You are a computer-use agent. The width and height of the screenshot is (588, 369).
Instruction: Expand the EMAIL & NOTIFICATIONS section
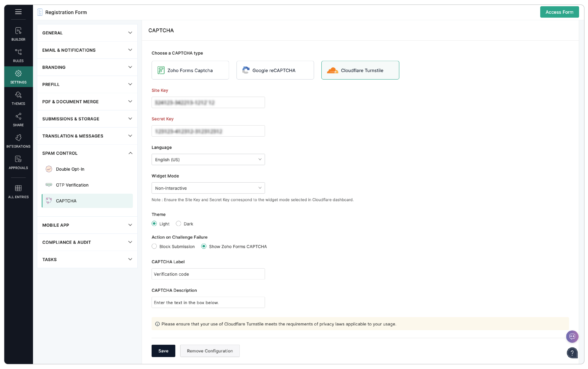tap(87, 50)
